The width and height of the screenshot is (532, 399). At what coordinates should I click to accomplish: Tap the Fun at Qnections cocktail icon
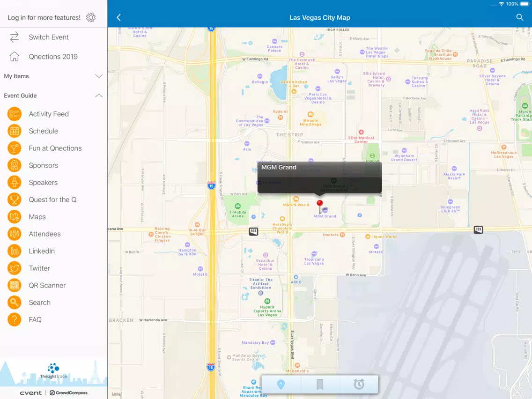(14, 148)
